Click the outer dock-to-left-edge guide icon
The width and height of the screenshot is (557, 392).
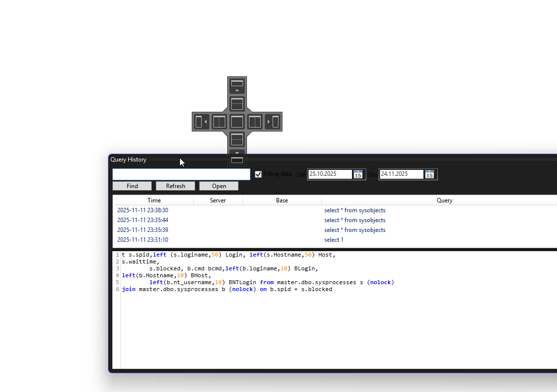pos(201,122)
